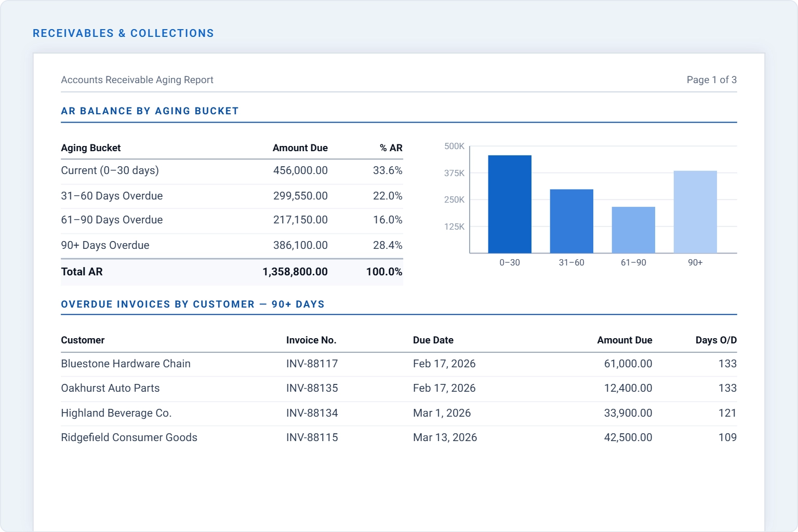The height and width of the screenshot is (532, 798).
Task: Click the AR Balance by Aging Bucket heading
Action: pos(150,111)
